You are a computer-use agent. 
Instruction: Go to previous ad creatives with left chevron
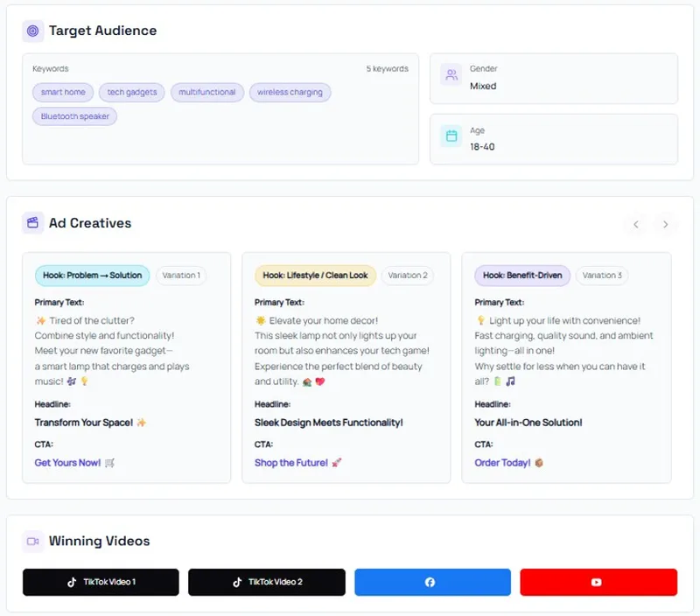point(636,224)
